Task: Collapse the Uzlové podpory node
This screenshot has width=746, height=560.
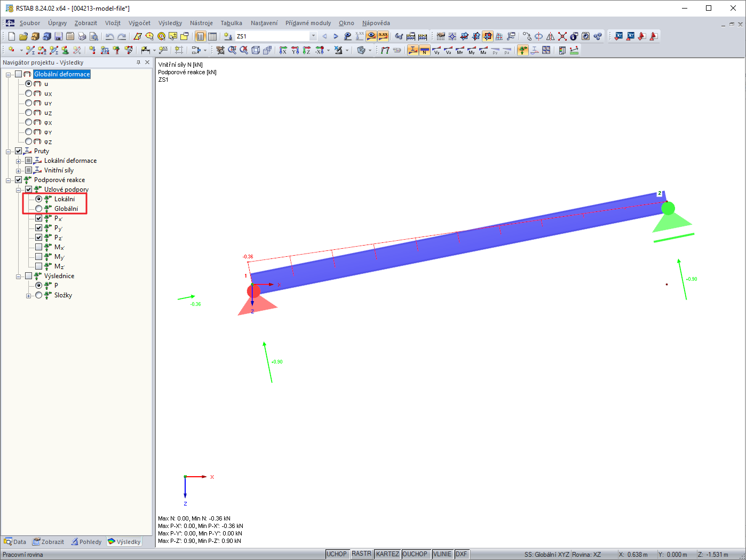Action: point(19,190)
